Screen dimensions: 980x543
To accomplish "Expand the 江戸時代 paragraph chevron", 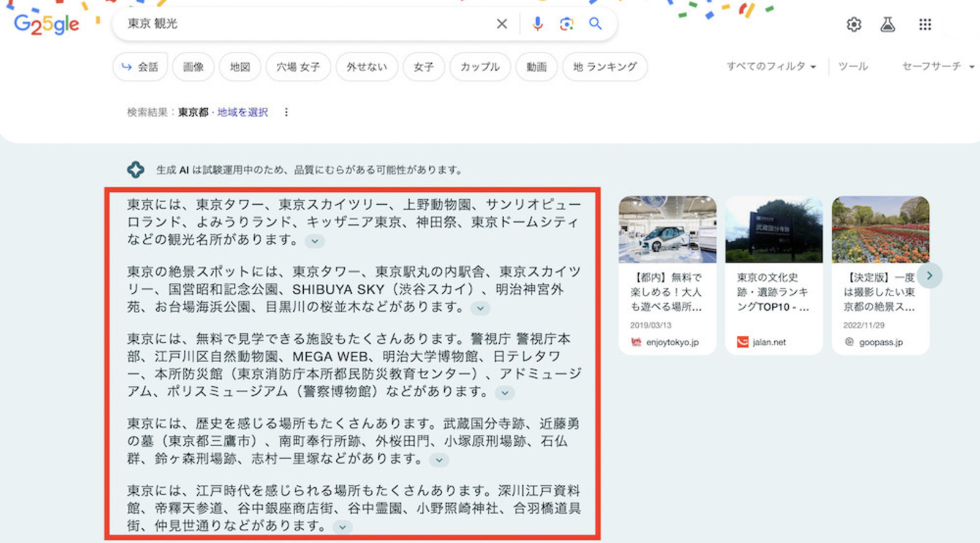I will (x=342, y=527).
